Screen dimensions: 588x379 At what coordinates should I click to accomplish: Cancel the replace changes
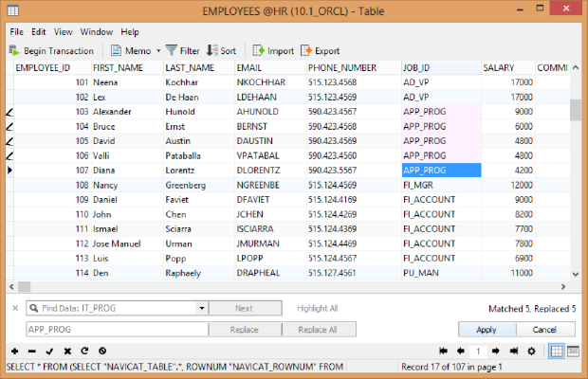pyautogui.click(x=545, y=330)
